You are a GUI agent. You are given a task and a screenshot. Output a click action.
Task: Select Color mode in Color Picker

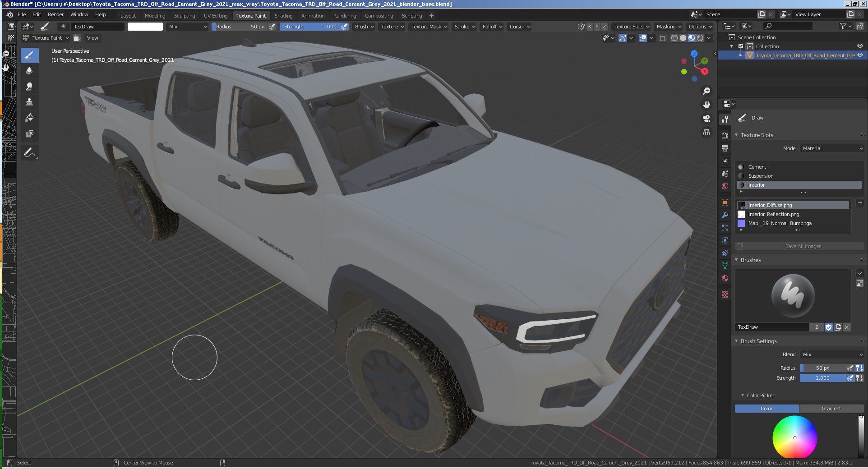tap(766, 409)
